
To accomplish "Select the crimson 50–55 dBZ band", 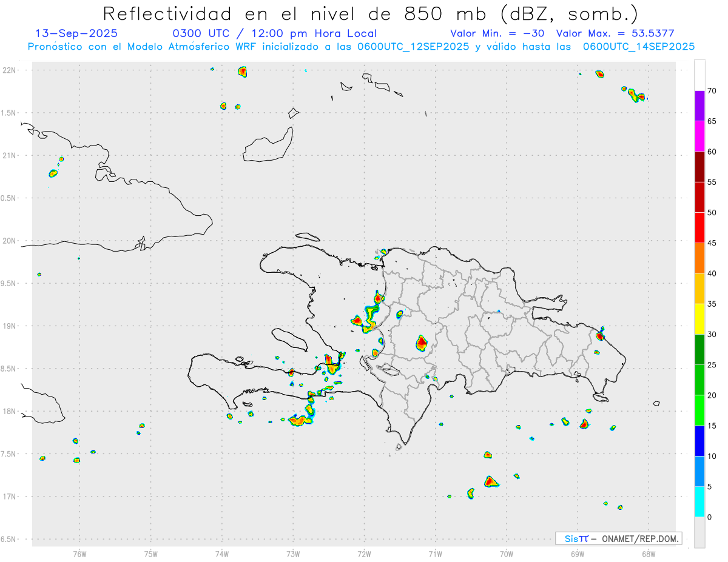I will [699, 197].
